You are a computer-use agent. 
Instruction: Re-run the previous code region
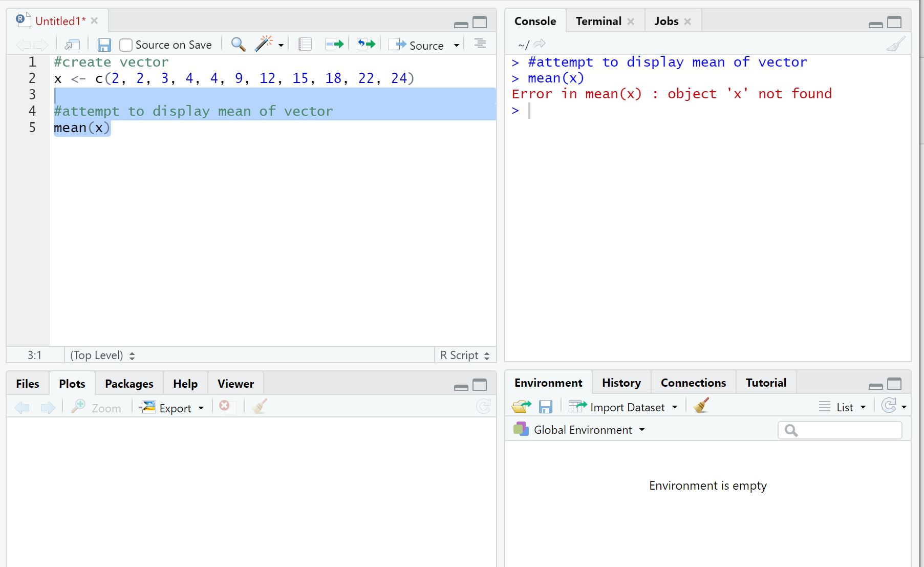tap(366, 45)
